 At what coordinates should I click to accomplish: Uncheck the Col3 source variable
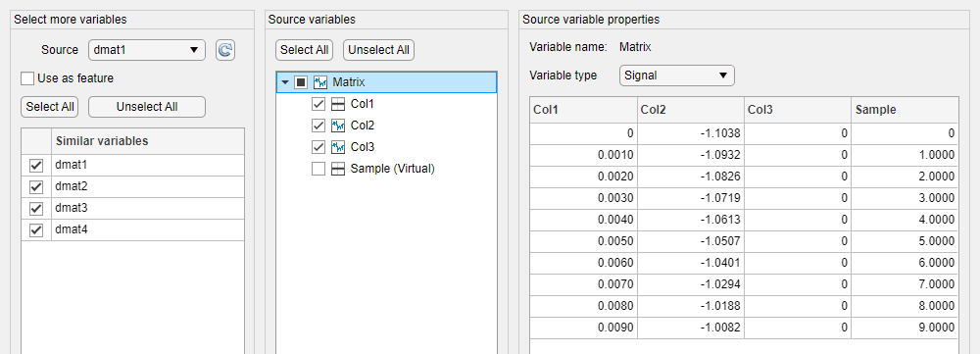coord(318,147)
